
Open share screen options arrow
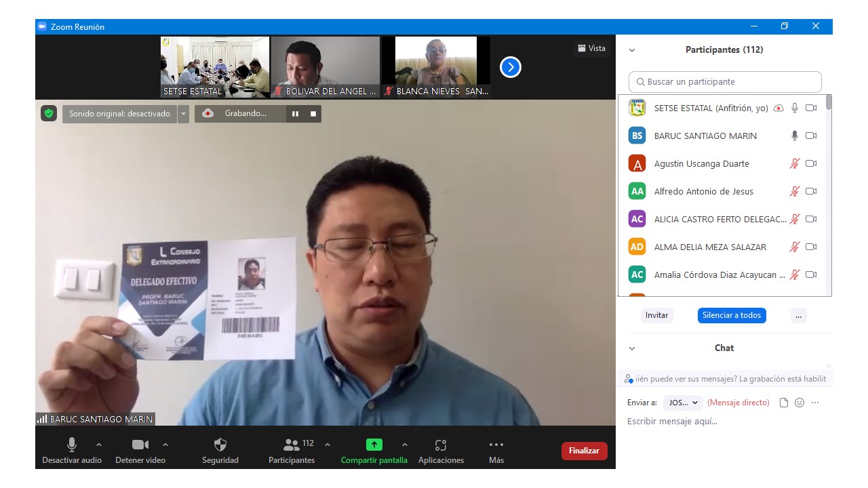pos(405,445)
